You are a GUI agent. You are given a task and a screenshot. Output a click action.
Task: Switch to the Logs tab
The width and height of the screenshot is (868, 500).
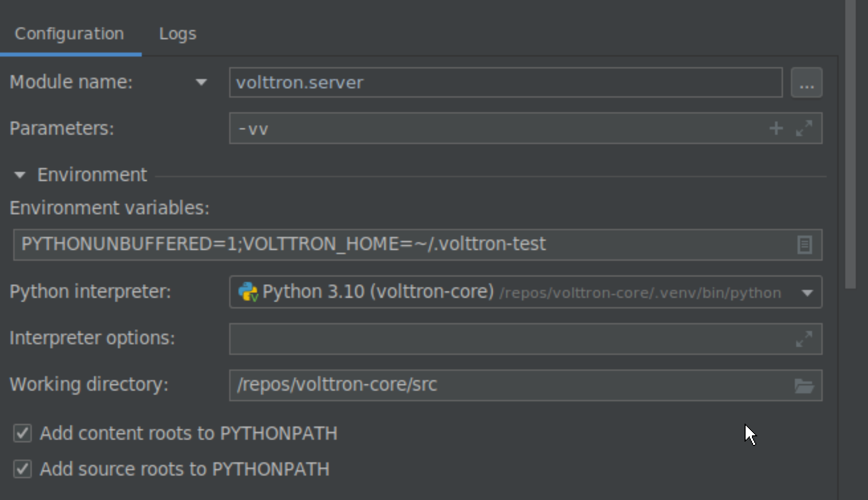pyautogui.click(x=177, y=33)
